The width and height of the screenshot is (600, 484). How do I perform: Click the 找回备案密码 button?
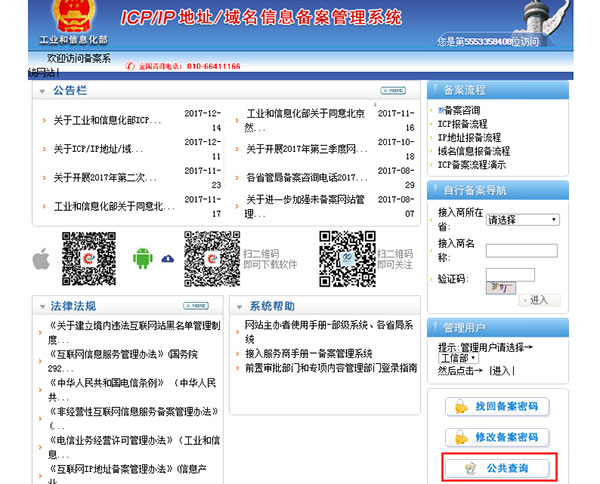click(497, 406)
